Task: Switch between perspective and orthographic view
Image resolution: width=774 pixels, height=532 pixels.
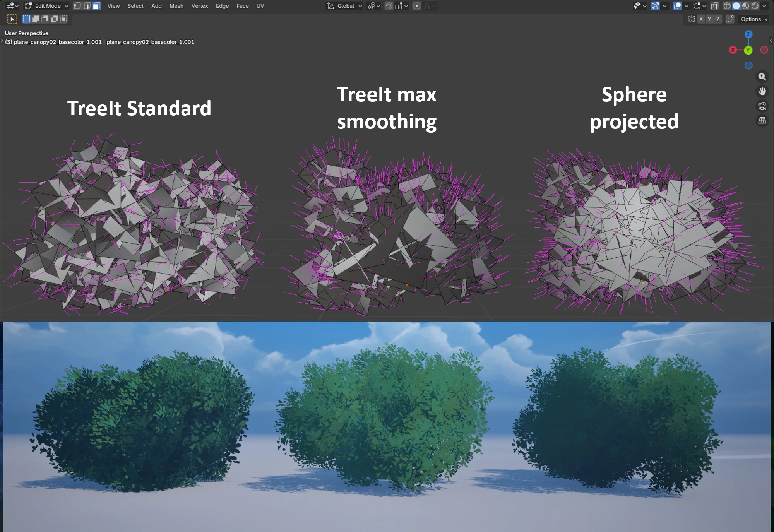Action: click(x=762, y=121)
